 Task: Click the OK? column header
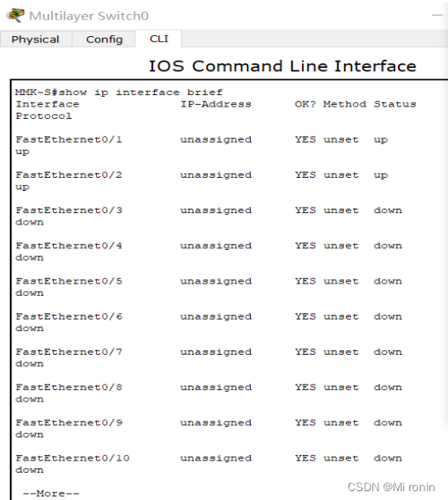[305, 104]
